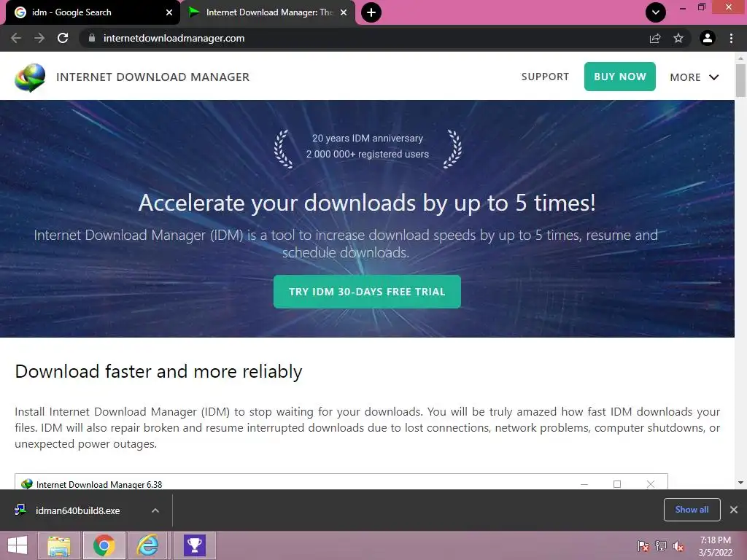Click the IDM globe logo
This screenshot has height=560, width=747.
[x=30, y=77]
